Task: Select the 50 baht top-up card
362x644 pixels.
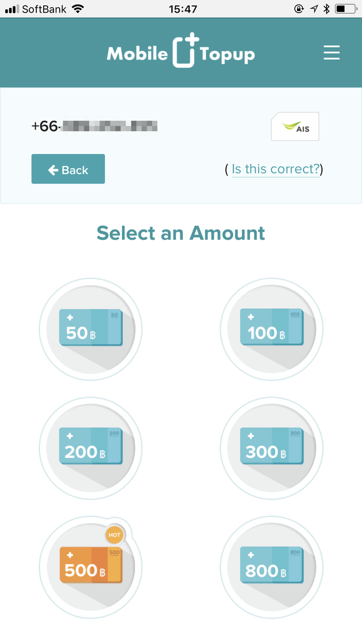Action: 91,329
